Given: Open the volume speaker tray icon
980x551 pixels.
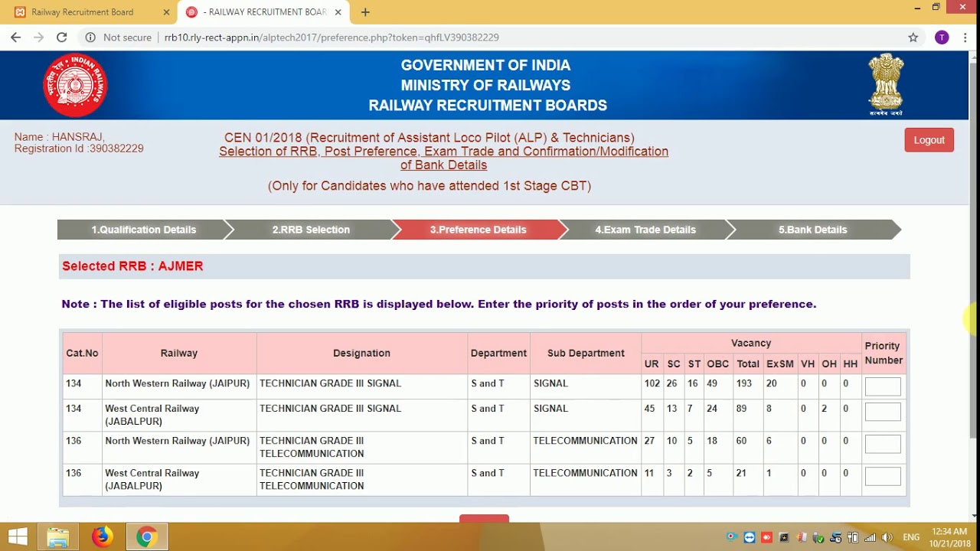Looking at the screenshot, I should [887, 537].
